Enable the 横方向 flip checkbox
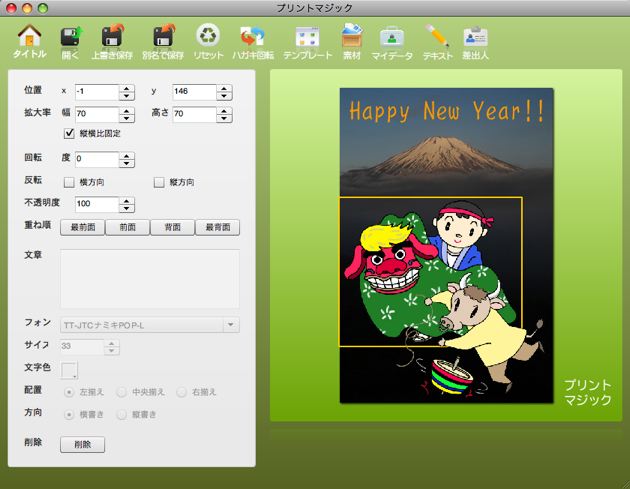This screenshot has height=489, width=630. [70, 183]
